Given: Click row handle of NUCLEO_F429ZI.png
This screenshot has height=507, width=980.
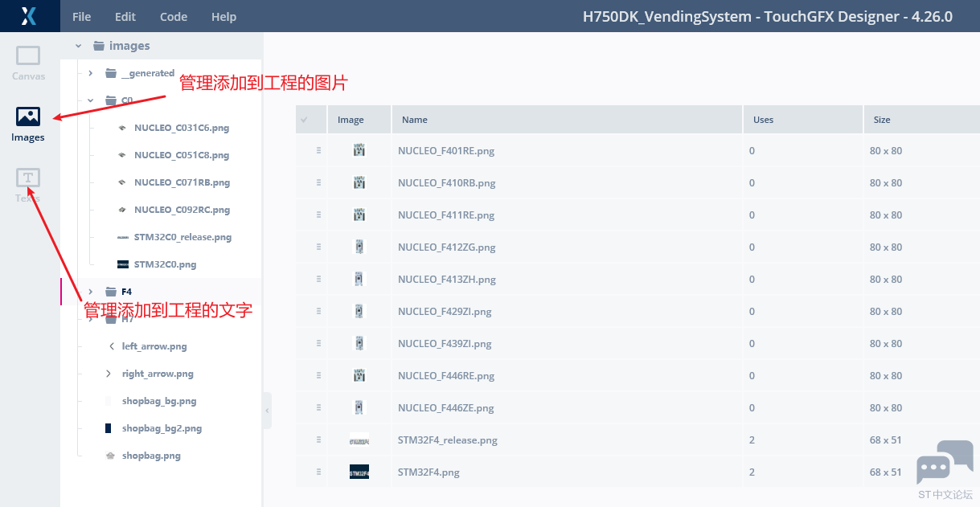Looking at the screenshot, I should click(x=319, y=311).
